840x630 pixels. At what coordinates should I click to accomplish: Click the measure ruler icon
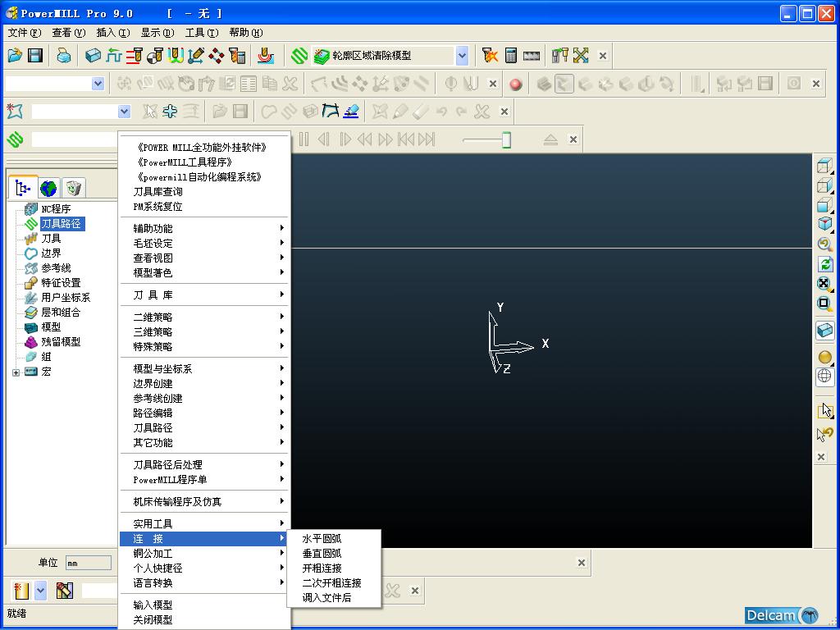click(x=531, y=55)
